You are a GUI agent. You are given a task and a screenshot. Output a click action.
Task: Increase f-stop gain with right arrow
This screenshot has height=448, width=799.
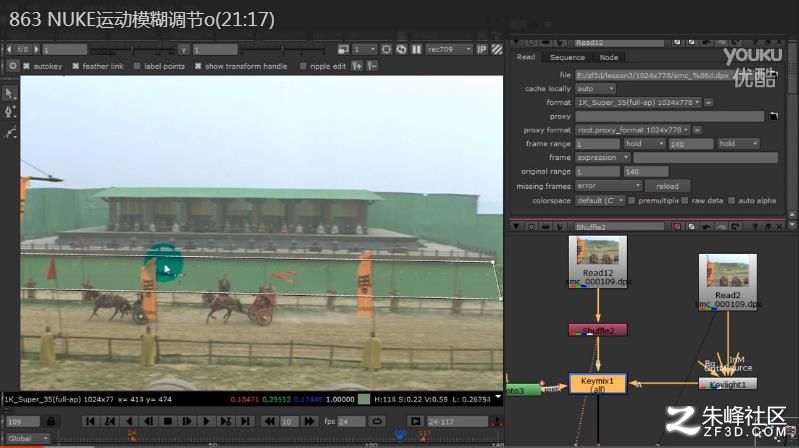click(x=36, y=49)
